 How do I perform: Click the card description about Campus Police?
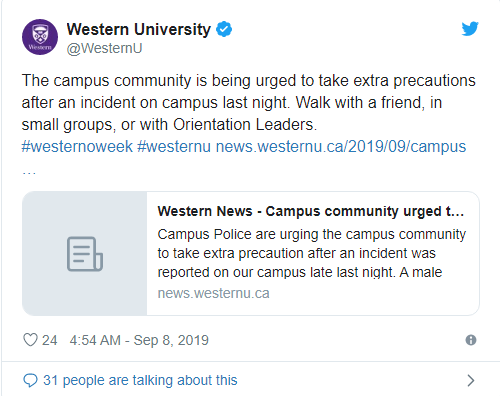311,253
